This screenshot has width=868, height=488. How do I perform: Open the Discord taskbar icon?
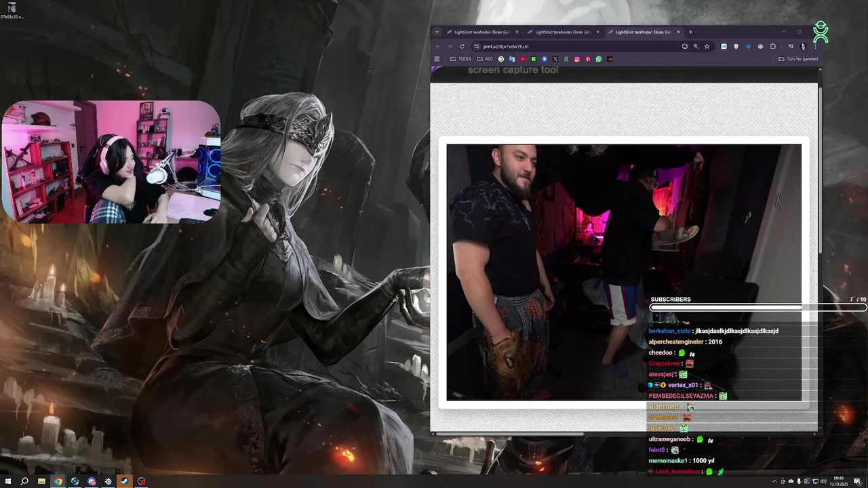(92, 481)
